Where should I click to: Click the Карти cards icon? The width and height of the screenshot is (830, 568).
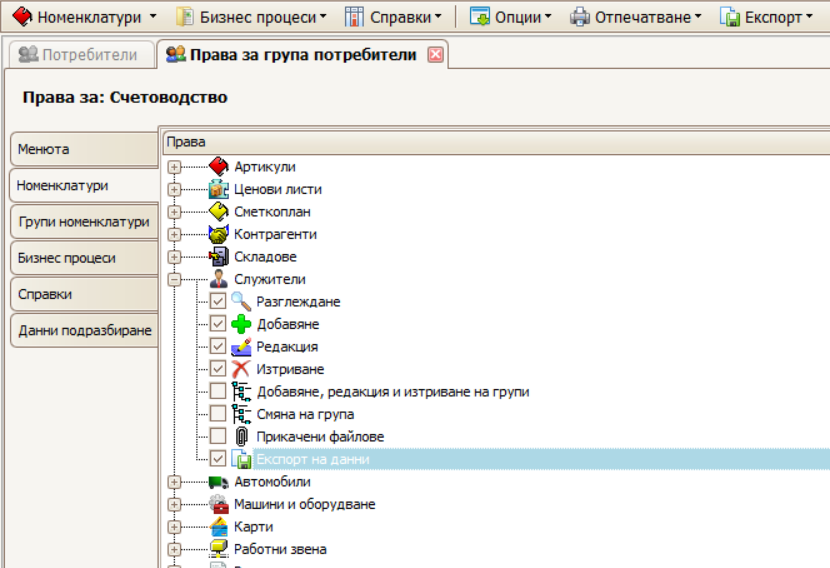[218, 527]
